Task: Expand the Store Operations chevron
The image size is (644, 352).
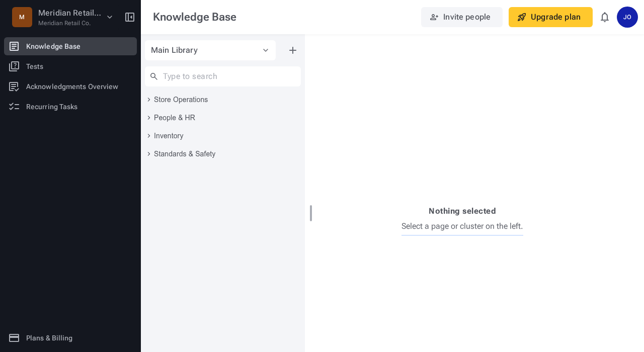Action: [x=149, y=100]
